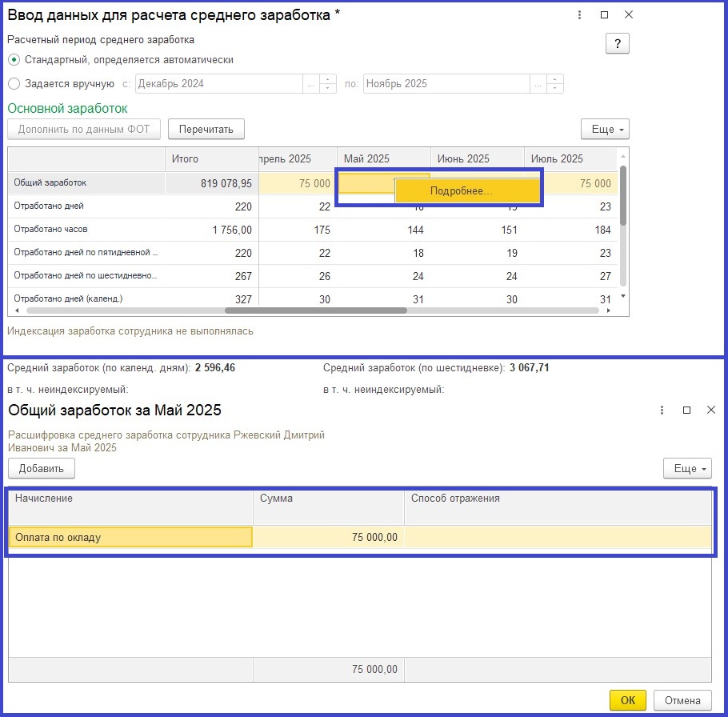Select the Оплата по окладу row cell
Viewport: 728px width, 717px height.
(x=130, y=537)
